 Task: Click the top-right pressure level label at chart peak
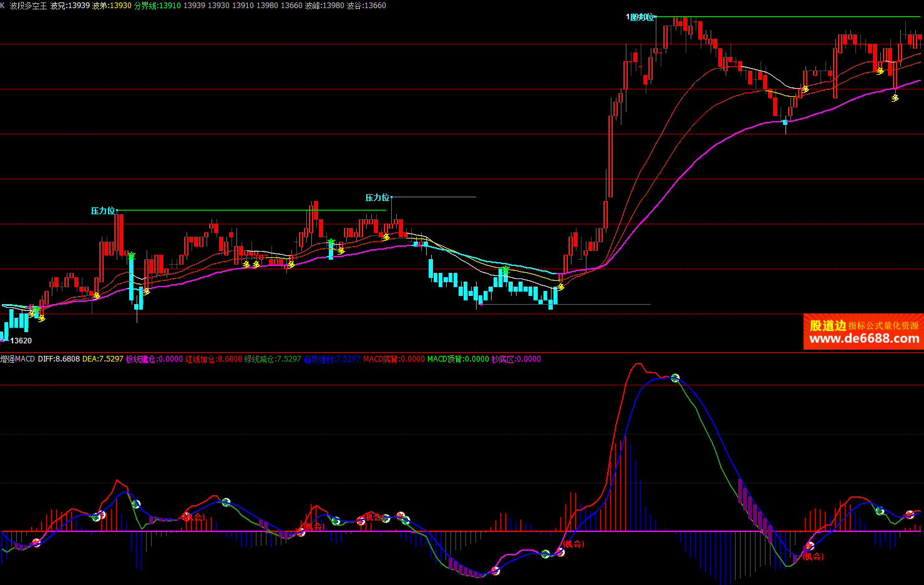tap(640, 17)
